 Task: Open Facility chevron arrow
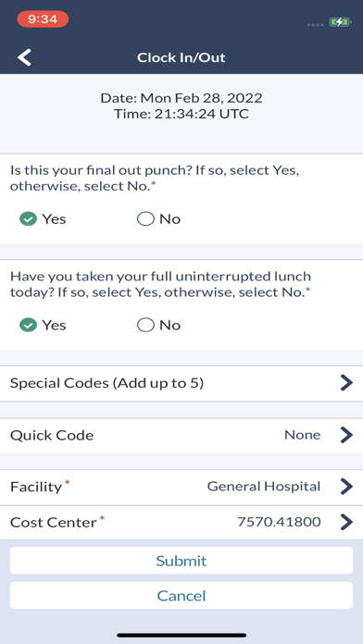click(x=346, y=487)
